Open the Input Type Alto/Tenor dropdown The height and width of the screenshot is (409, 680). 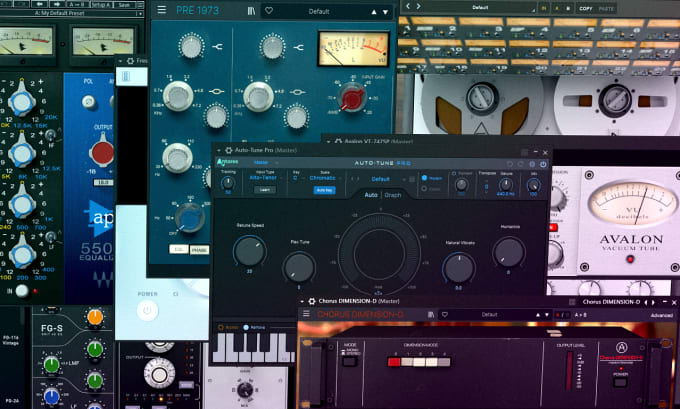pyautogui.click(x=265, y=178)
